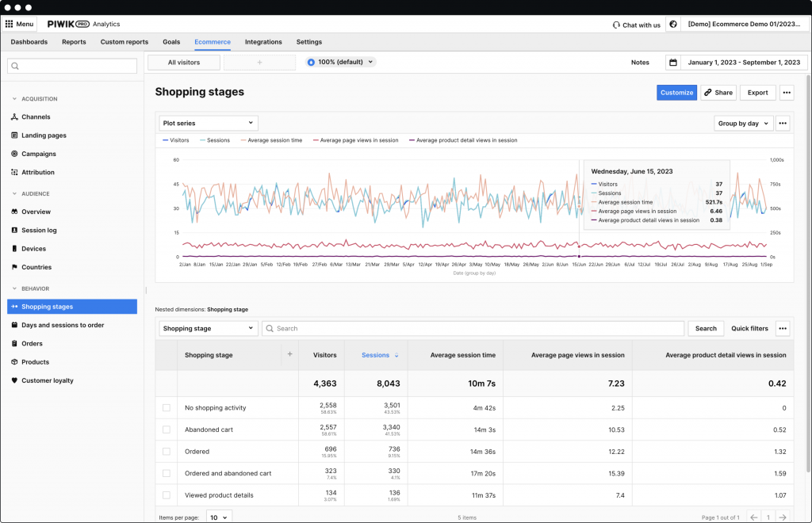The image size is (812, 523).
Task: Open the Integrations tab
Action: click(x=263, y=42)
